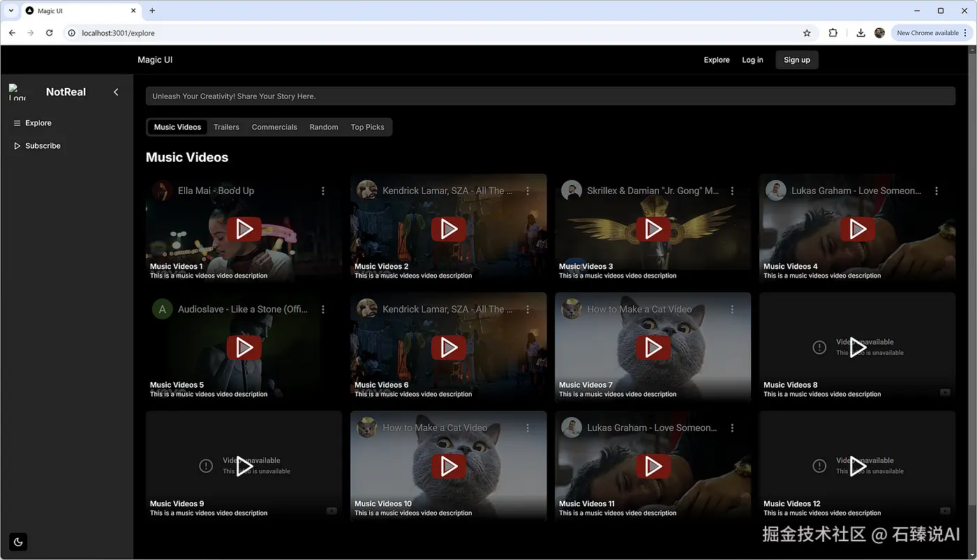Image resolution: width=977 pixels, height=560 pixels.
Task: Click Ella Mai channel avatar
Action: 162,190
